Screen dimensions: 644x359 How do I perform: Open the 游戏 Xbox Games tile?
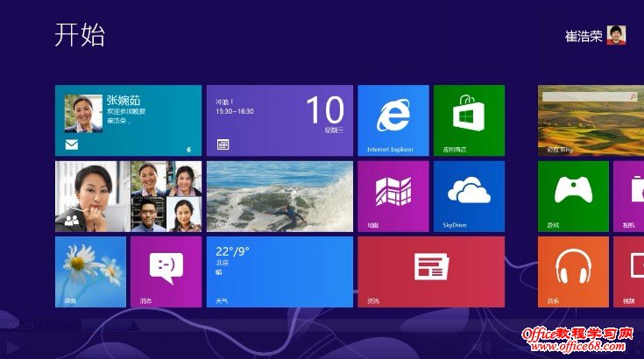573,196
